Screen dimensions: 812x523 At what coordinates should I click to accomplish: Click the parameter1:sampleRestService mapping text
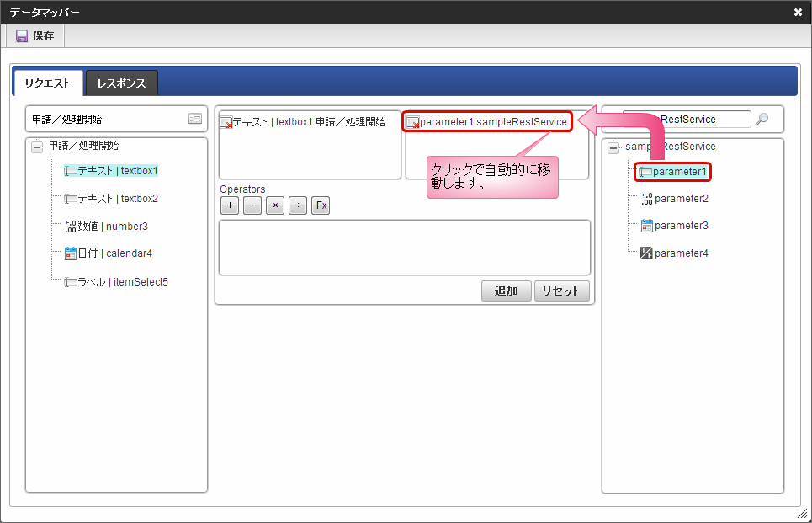494,122
